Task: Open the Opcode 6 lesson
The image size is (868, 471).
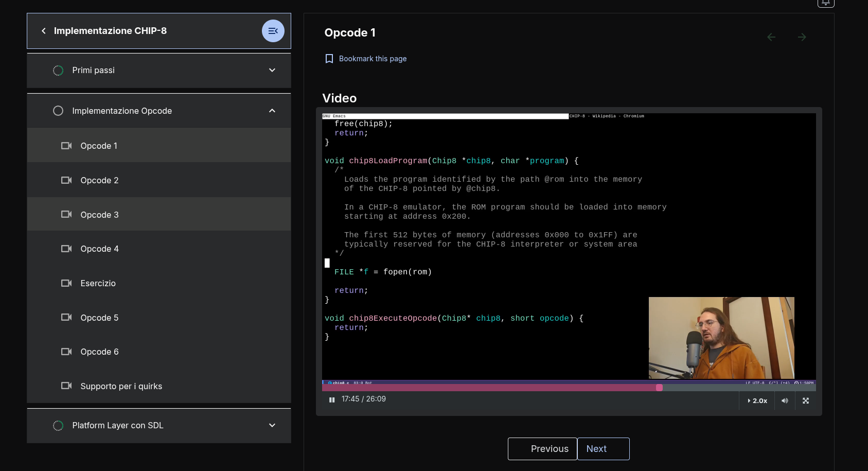Action: [x=159, y=352]
